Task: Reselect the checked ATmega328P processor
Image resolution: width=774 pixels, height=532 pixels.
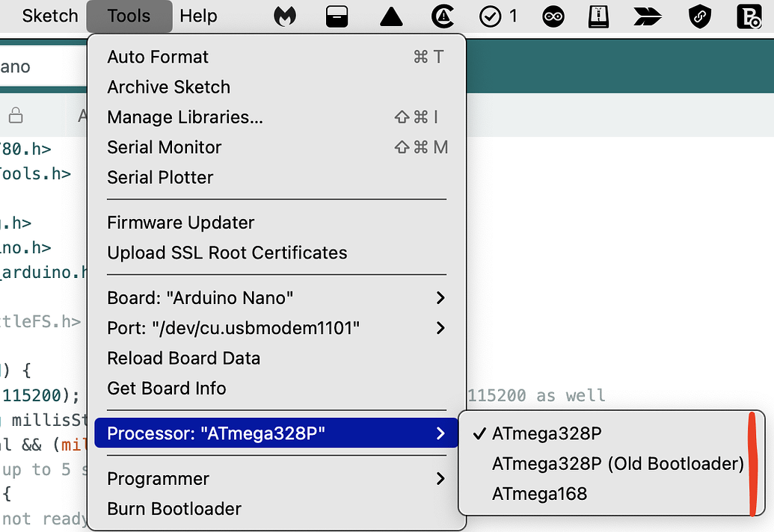Action: coord(535,433)
